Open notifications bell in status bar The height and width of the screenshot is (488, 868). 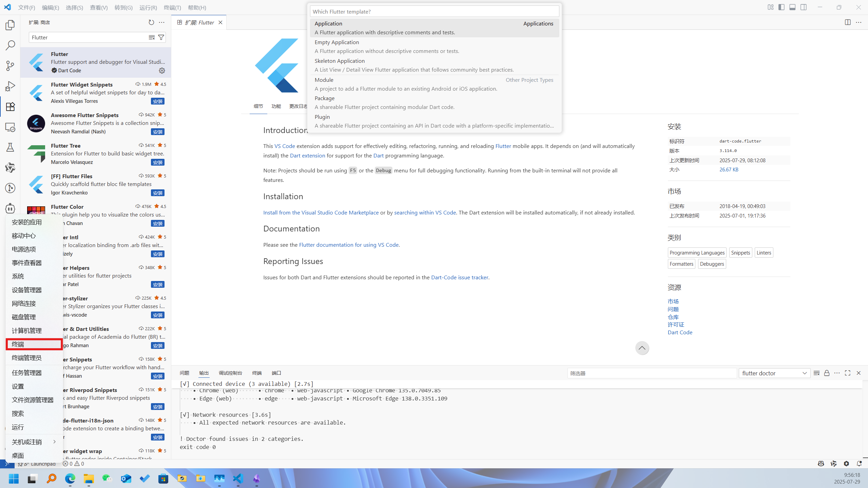859,464
